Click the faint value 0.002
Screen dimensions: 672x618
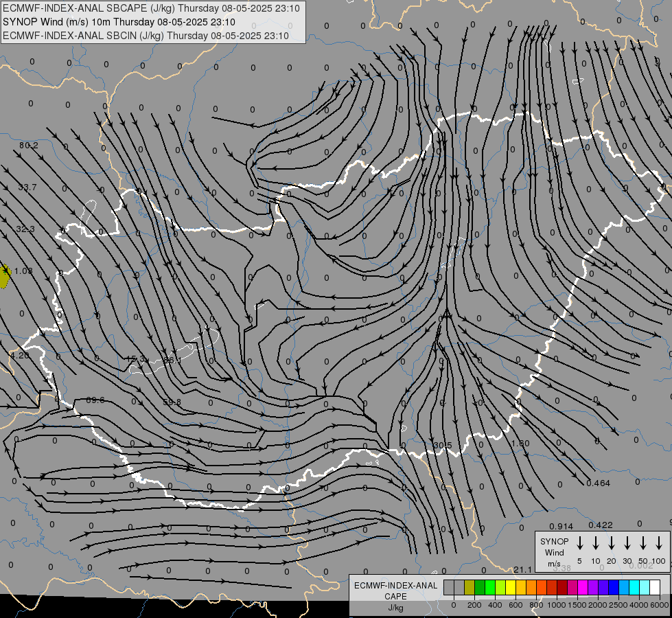click(641, 566)
